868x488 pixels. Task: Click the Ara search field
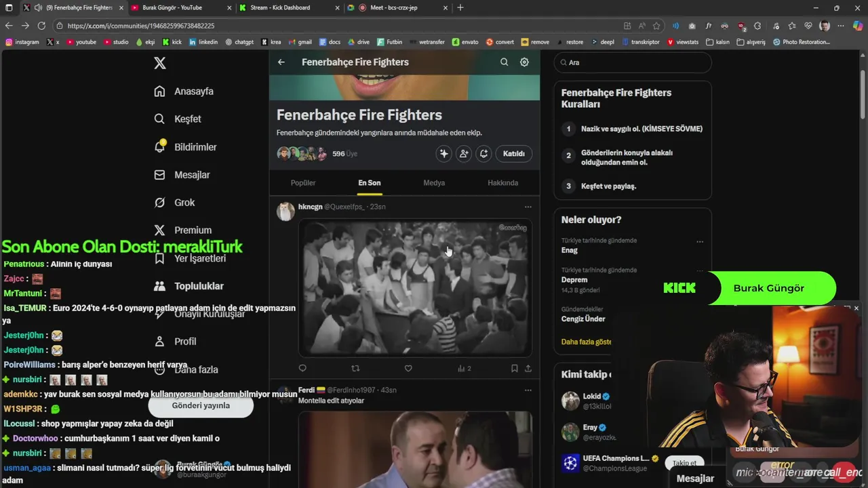(x=632, y=62)
